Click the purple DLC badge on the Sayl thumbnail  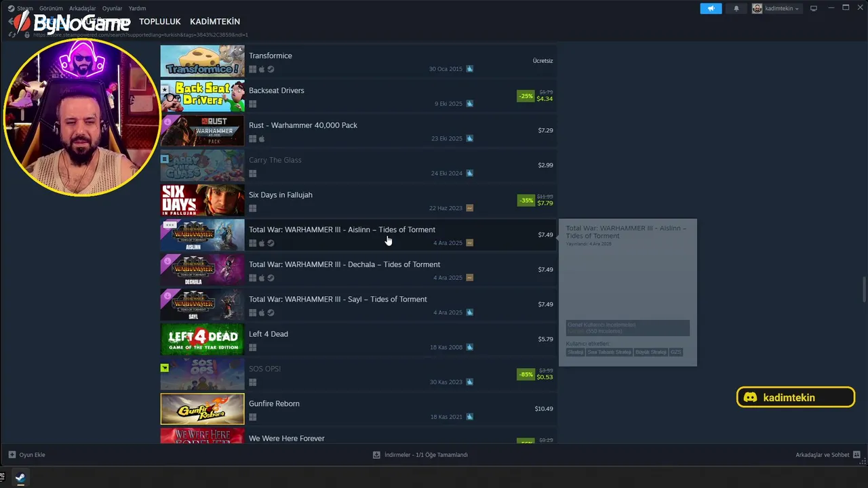[x=167, y=296]
